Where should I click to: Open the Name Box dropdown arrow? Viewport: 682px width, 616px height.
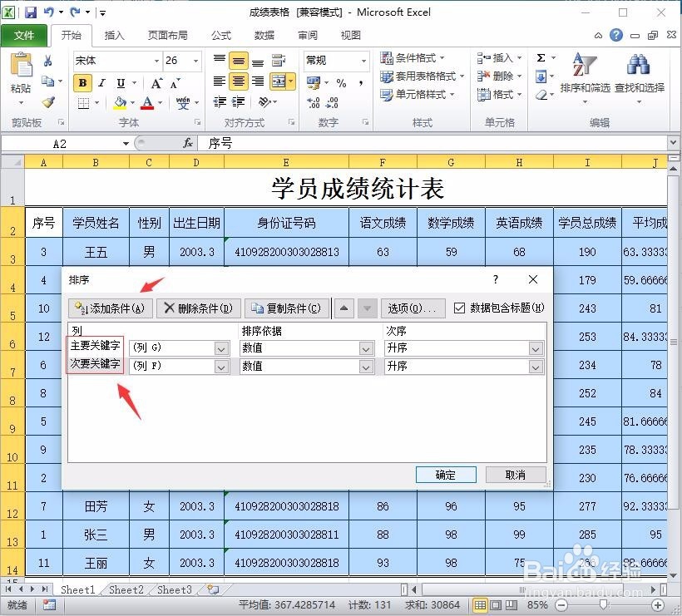pos(126,144)
